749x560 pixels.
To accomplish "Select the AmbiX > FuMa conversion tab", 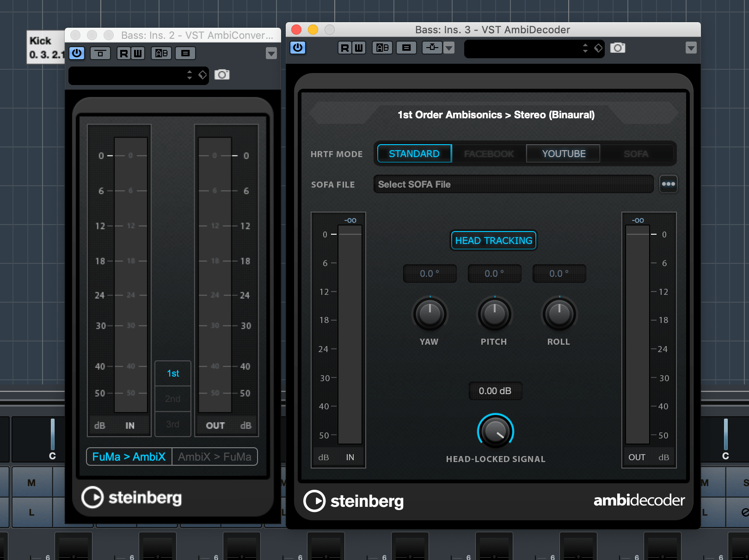I will pyautogui.click(x=215, y=457).
